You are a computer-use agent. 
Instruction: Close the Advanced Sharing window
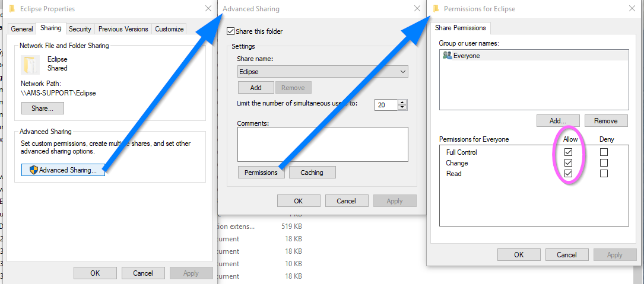(x=417, y=8)
